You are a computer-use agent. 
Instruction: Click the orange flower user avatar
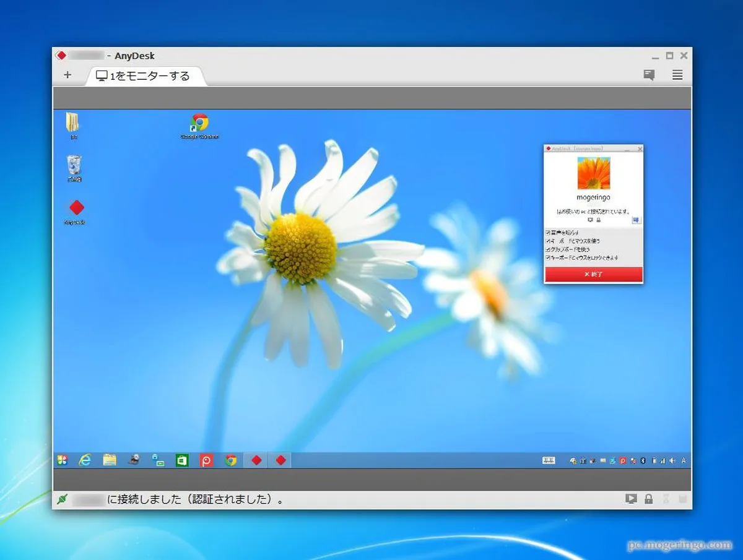point(594,173)
